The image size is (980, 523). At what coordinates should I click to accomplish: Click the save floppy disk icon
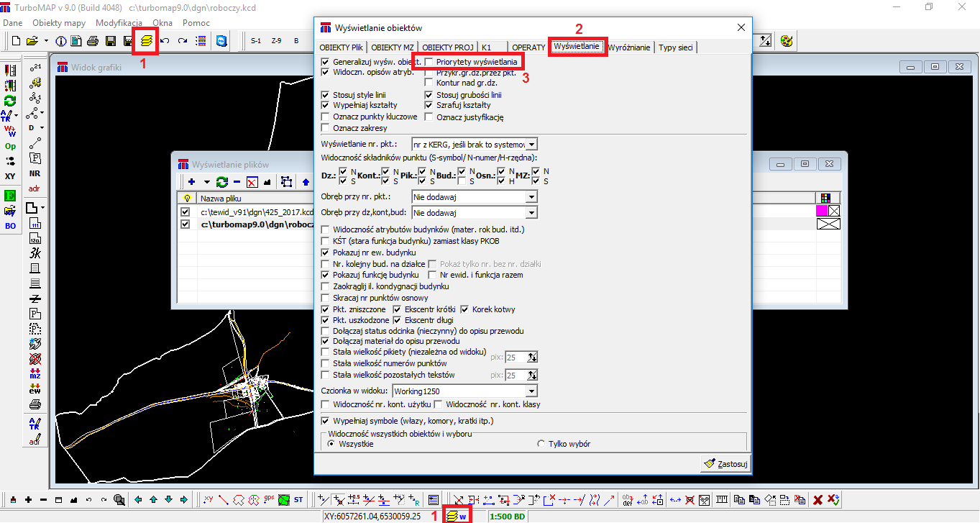pyautogui.click(x=111, y=41)
